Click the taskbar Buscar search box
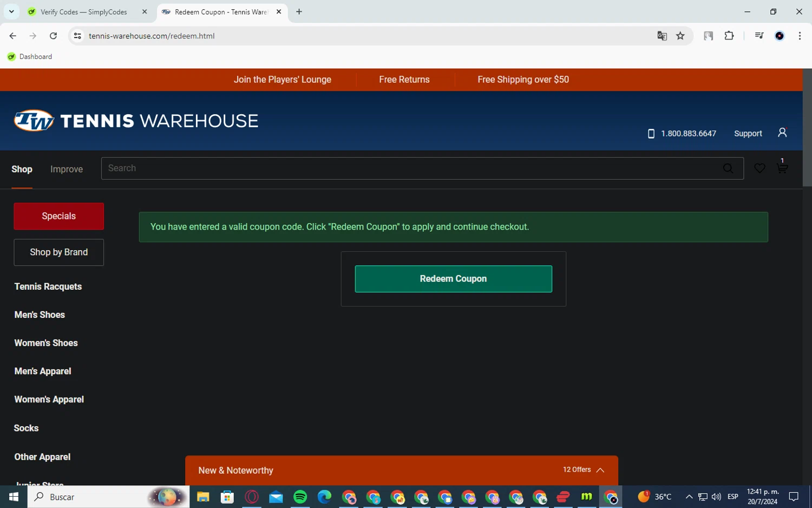The height and width of the screenshot is (508, 812). tap(108, 497)
